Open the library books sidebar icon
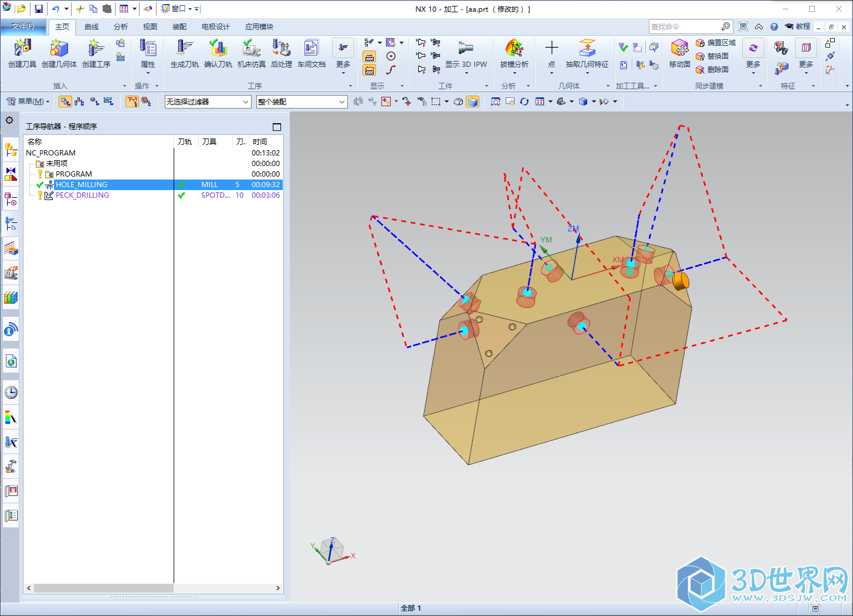Screen dimensions: 853x616 11,298
